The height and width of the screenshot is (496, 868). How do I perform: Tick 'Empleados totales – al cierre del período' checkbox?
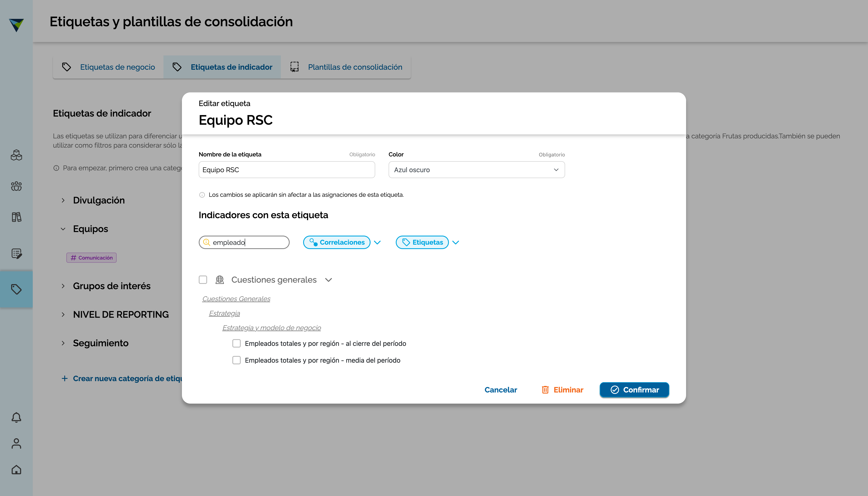pos(237,343)
